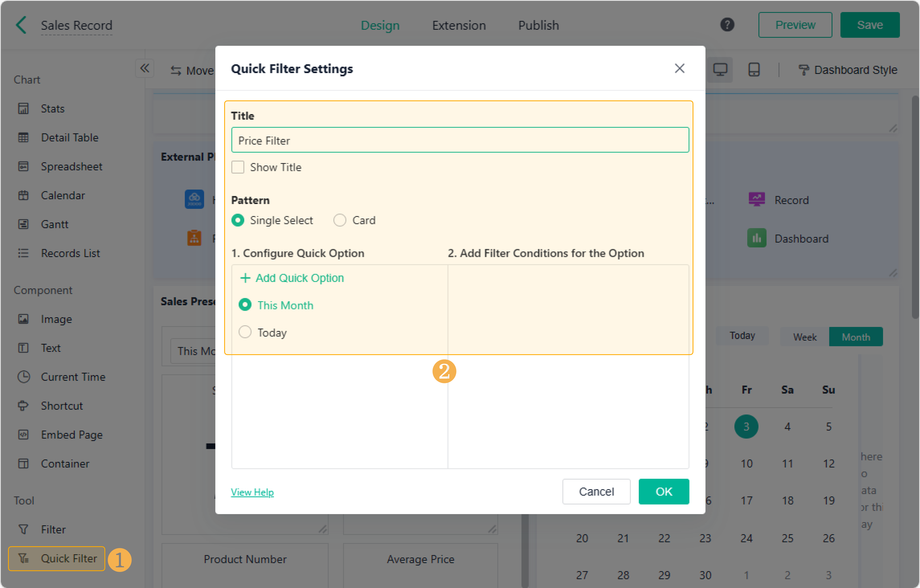The height and width of the screenshot is (588, 920).
Task: Open help via question mark icon
Action: (727, 25)
